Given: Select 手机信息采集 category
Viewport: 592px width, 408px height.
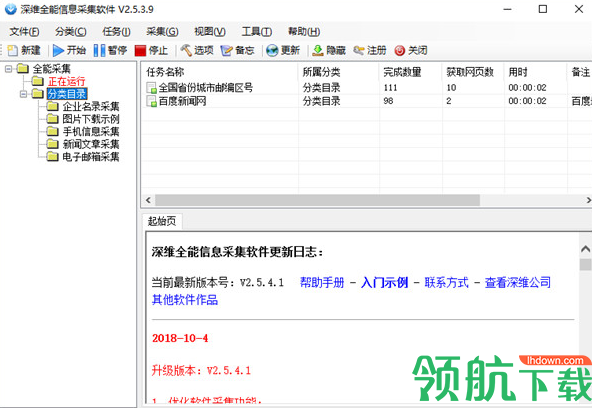Looking at the screenshot, I should 91,131.
